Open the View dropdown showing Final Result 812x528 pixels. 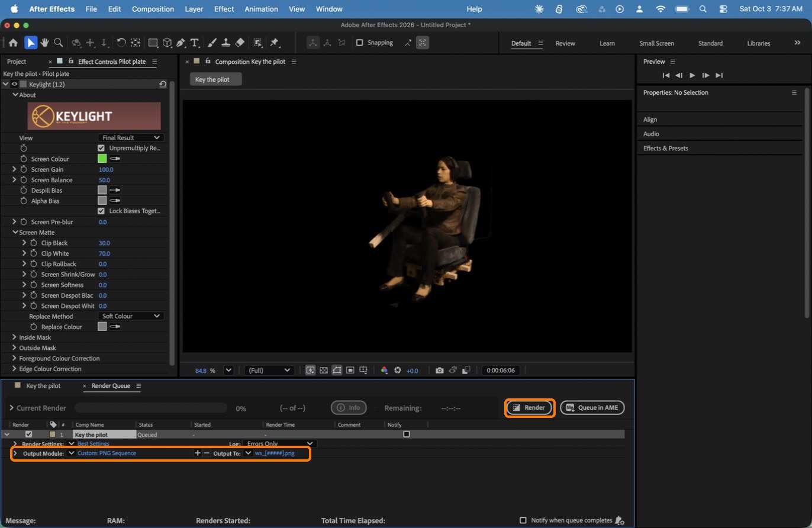(131, 137)
